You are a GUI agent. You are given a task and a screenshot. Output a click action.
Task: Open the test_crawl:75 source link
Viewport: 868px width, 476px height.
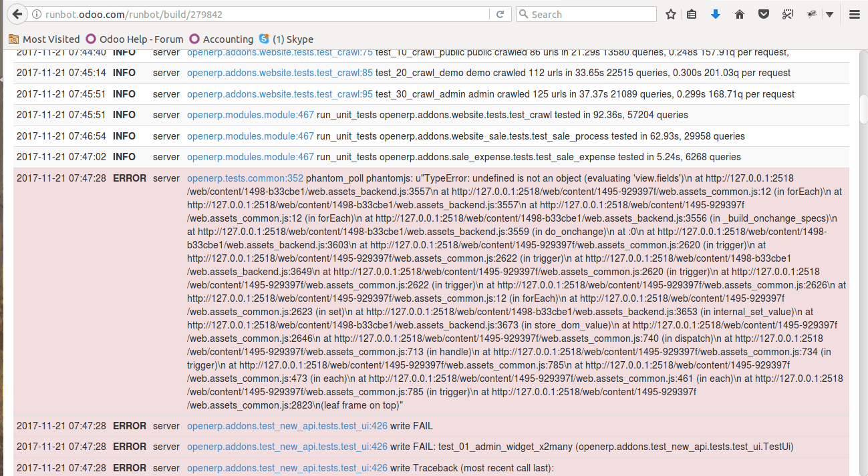coord(280,52)
